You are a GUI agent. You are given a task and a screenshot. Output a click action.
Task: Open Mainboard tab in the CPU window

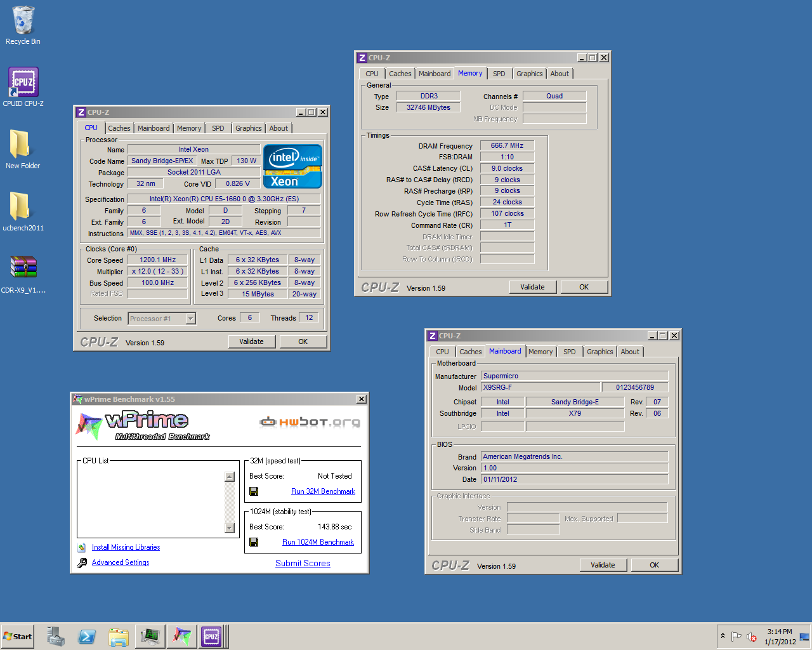tap(154, 128)
